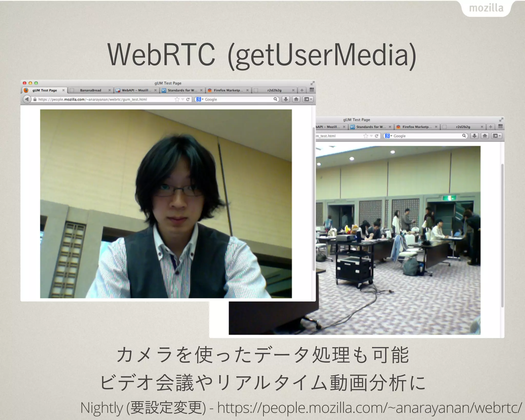The width and height of the screenshot is (525, 420).
Task: Close WebAPI tab in the front window
Action: coord(155,90)
